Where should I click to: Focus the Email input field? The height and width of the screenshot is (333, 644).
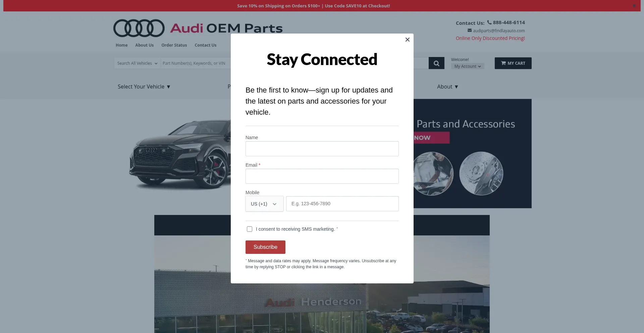(x=322, y=176)
